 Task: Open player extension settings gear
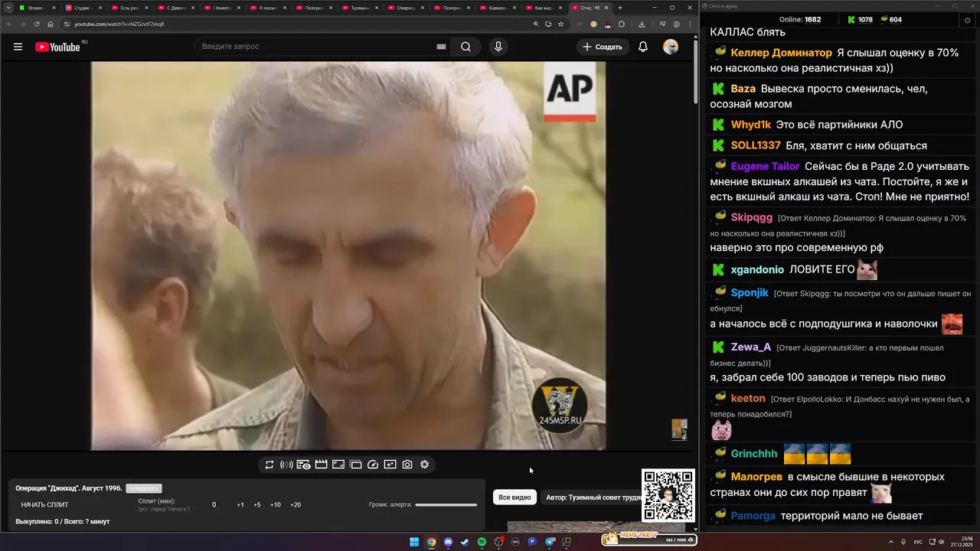[x=424, y=465]
